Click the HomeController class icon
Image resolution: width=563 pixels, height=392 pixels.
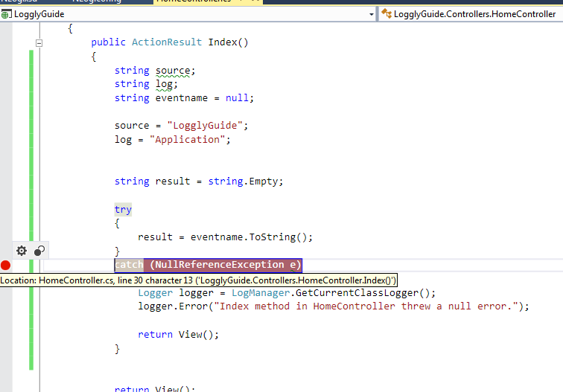pos(387,14)
